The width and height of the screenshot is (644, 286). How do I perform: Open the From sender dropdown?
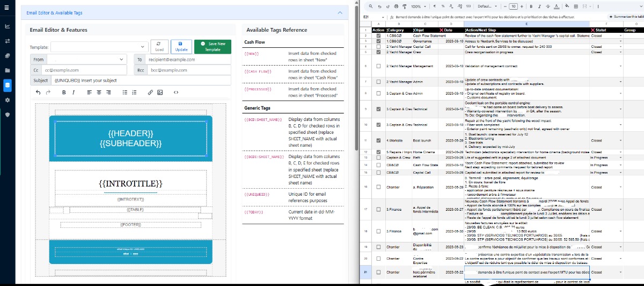(86, 60)
